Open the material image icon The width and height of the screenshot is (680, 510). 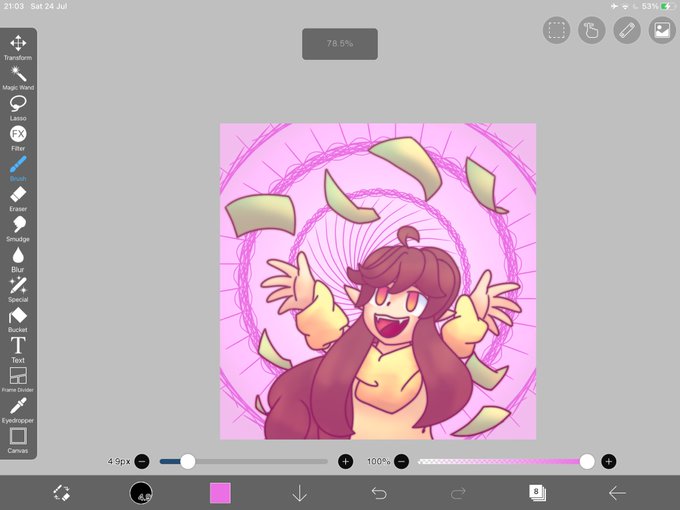tap(662, 30)
